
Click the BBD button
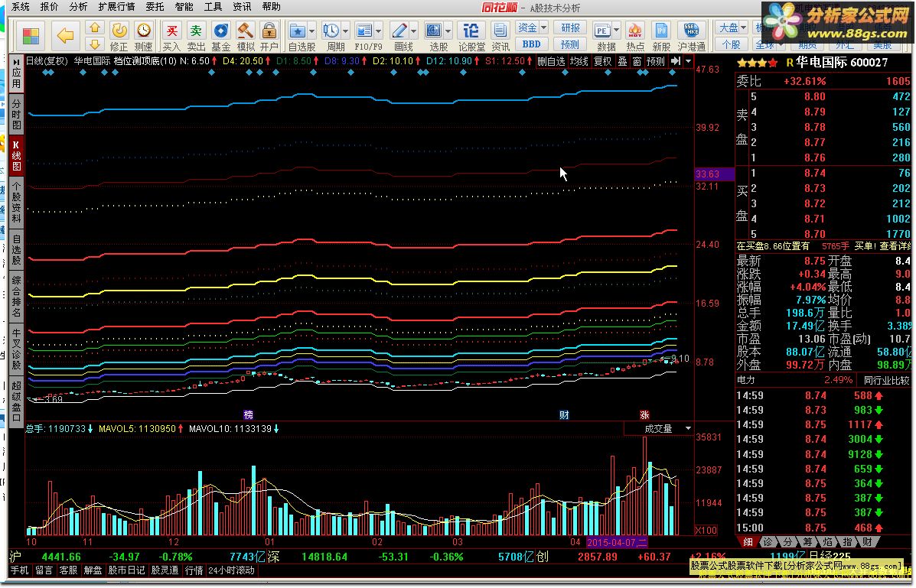[x=532, y=44]
